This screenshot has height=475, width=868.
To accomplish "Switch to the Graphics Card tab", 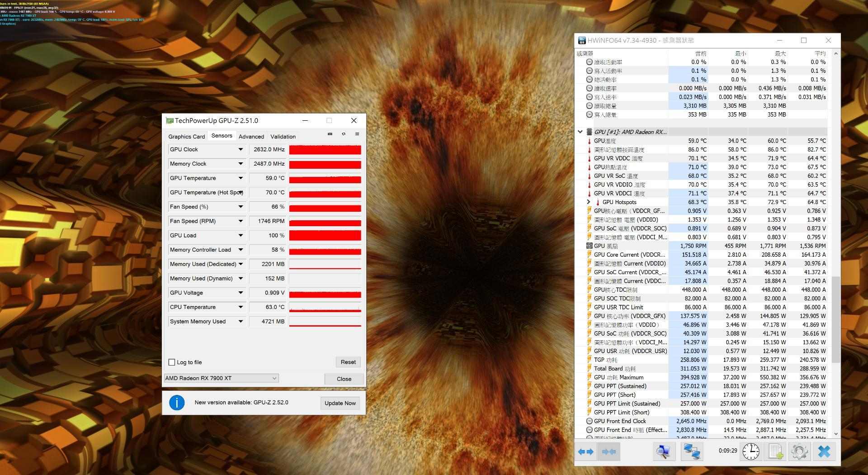I will (186, 136).
